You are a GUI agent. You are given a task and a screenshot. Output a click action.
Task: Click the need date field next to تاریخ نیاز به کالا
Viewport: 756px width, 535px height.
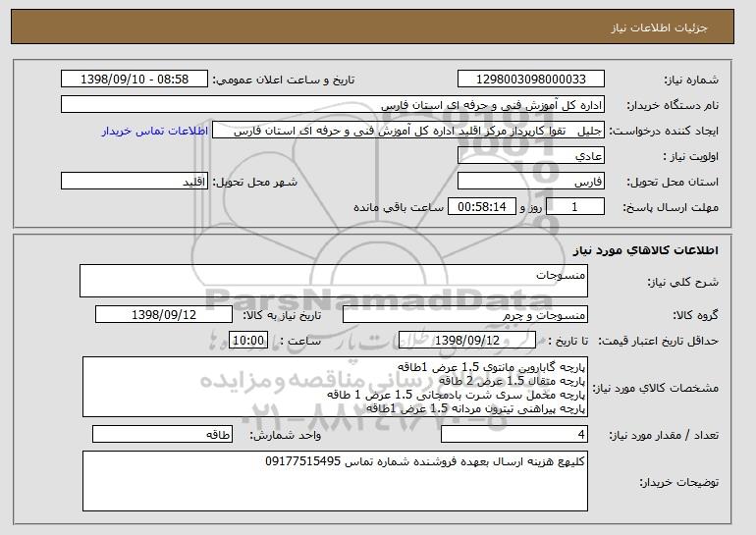tap(164, 315)
